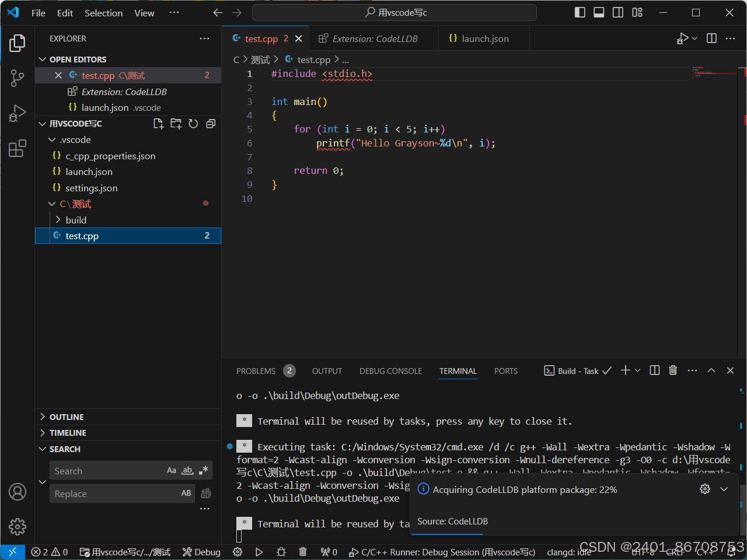Click the Refresh Explorer icon
This screenshot has width=747, height=560.
click(193, 123)
